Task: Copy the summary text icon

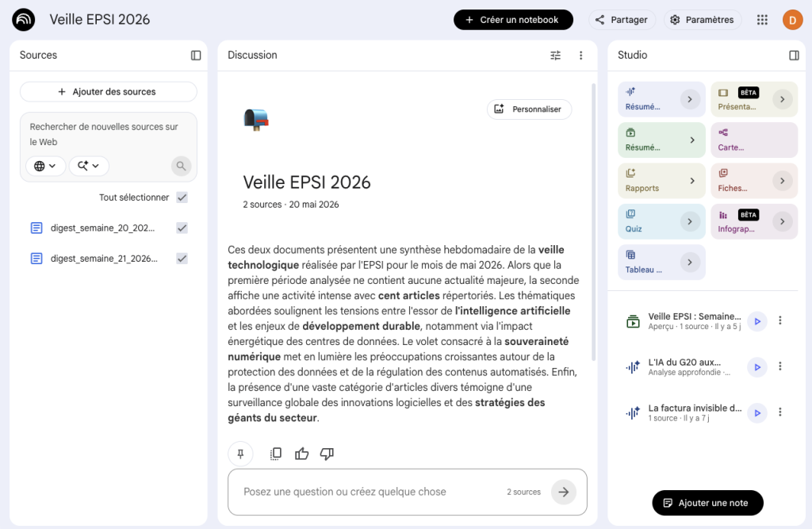Action: pyautogui.click(x=275, y=454)
